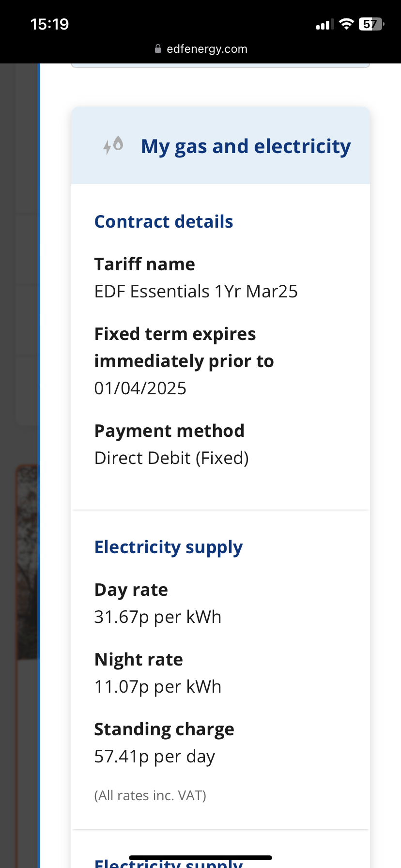This screenshot has width=401, height=868.
Task: Tap the padlock icon beside edfenergy.com
Action: click(158, 48)
